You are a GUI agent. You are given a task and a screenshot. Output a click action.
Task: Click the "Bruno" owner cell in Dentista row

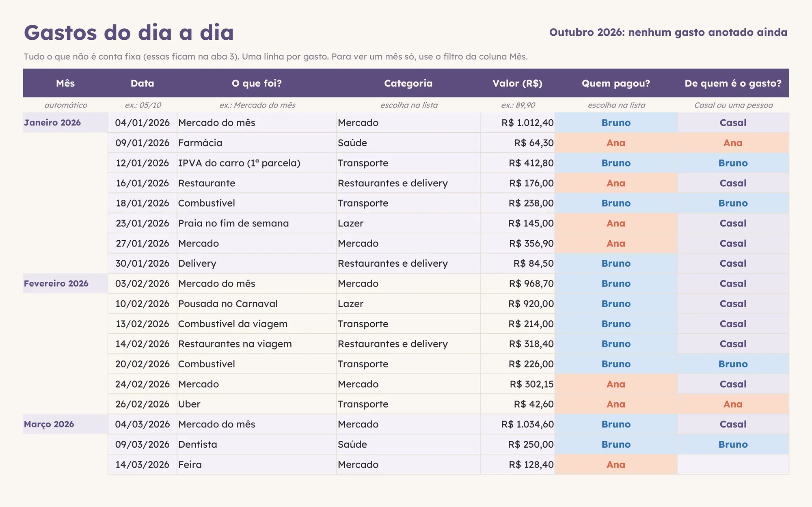pyautogui.click(x=733, y=444)
